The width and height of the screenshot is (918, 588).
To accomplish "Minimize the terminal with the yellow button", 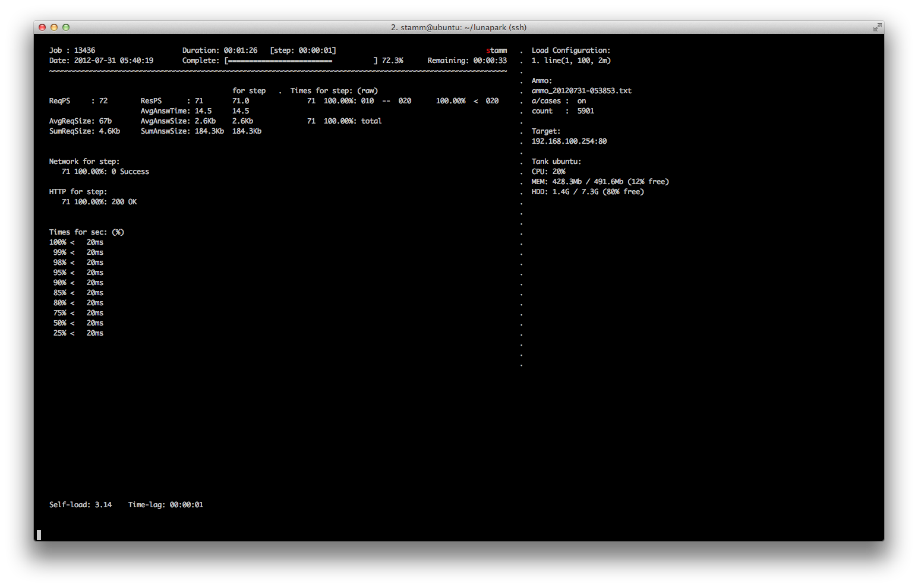I will pyautogui.click(x=54, y=27).
